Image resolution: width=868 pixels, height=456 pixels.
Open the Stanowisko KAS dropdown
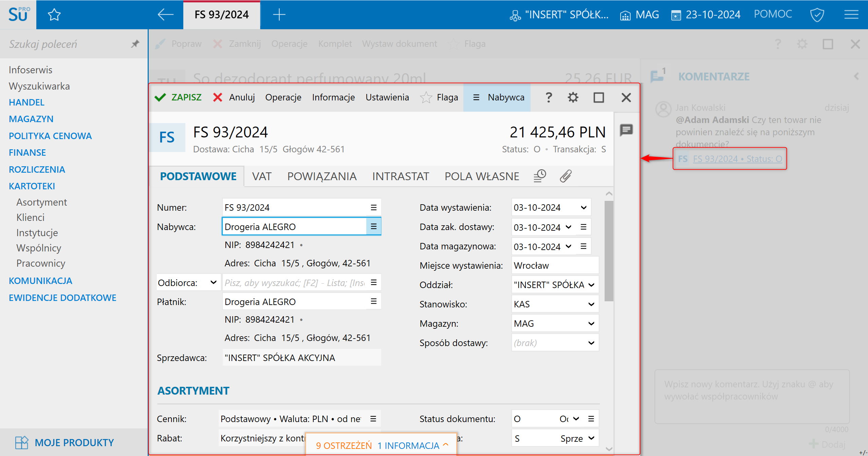click(x=591, y=304)
